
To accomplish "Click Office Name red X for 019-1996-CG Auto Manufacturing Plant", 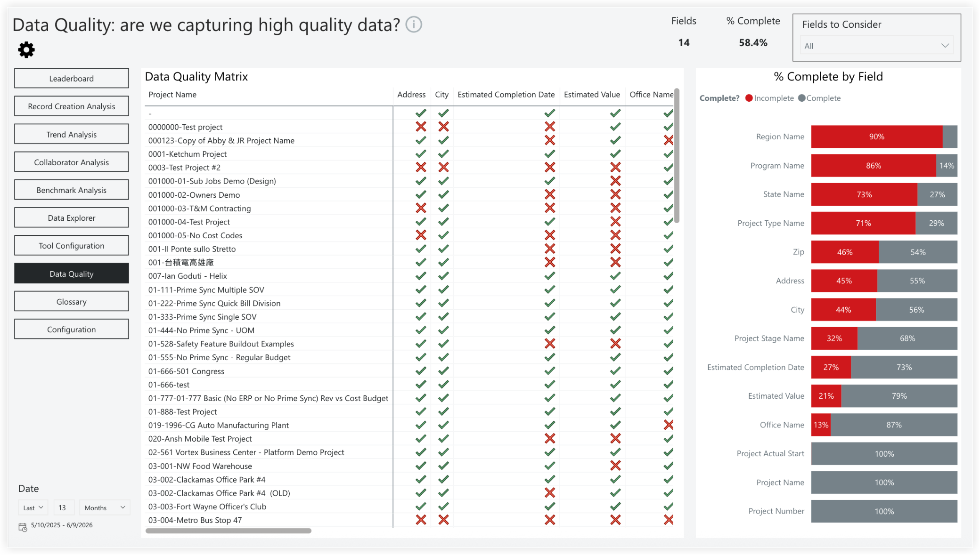I will coord(668,425).
